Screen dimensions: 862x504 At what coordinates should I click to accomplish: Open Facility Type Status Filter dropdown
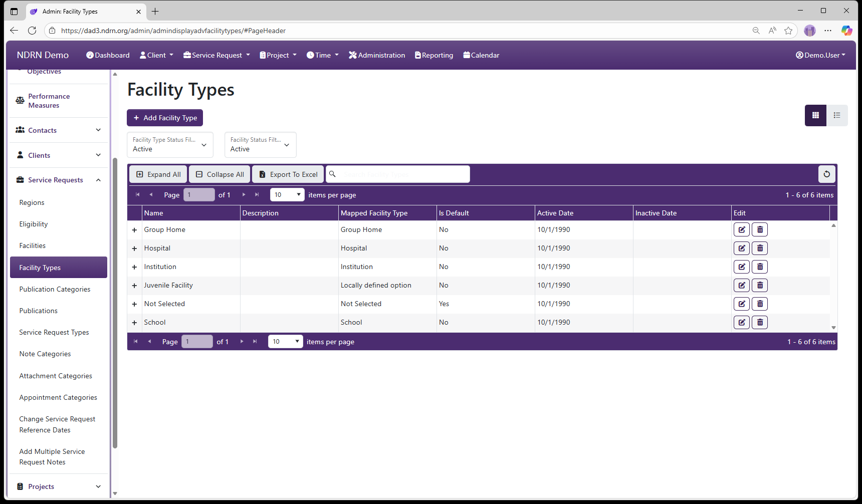tap(170, 145)
